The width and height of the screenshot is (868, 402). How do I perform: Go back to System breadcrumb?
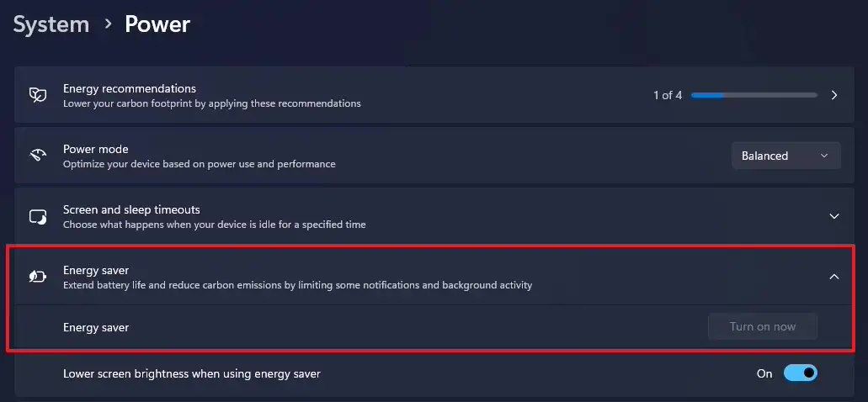coord(51,24)
